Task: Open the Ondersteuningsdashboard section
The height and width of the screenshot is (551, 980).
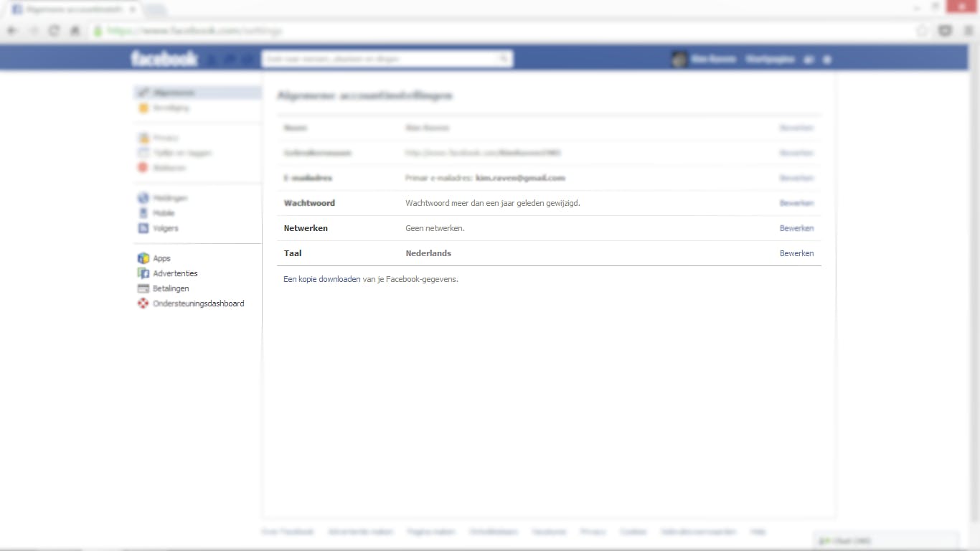Action: pyautogui.click(x=191, y=303)
